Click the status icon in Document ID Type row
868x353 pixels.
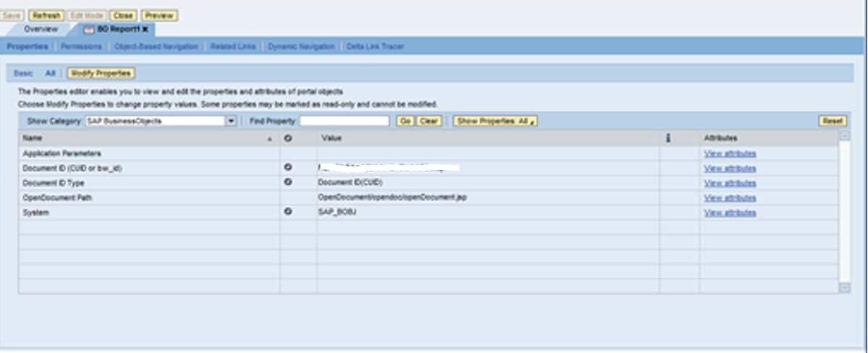(289, 182)
